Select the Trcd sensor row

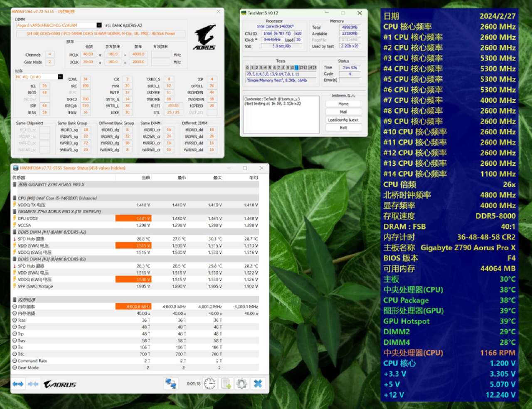point(135,327)
